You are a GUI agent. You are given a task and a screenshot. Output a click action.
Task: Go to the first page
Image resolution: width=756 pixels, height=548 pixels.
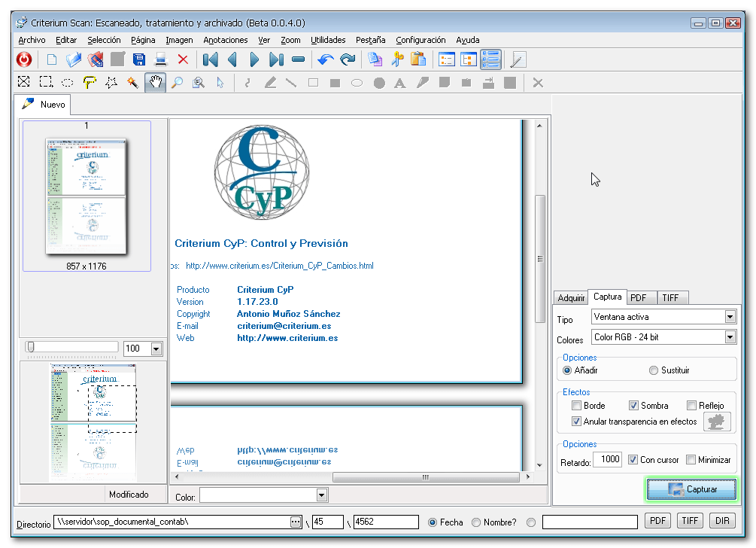pyautogui.click(x=210, y=59)
